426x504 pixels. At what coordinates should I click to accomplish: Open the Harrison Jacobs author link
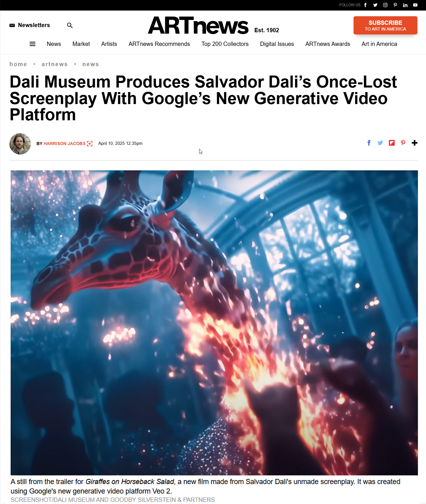(x=64, y=143)
